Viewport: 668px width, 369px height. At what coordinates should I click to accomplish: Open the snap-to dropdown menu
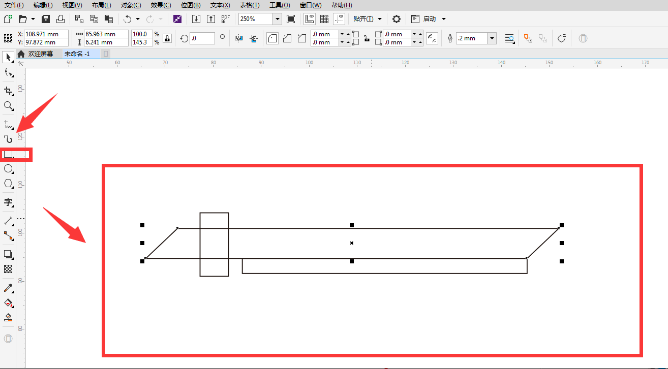[x=368, y=19]
